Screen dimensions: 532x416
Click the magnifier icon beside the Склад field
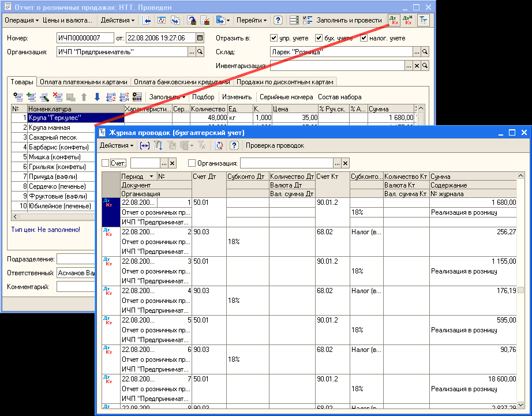pos(425,52)
